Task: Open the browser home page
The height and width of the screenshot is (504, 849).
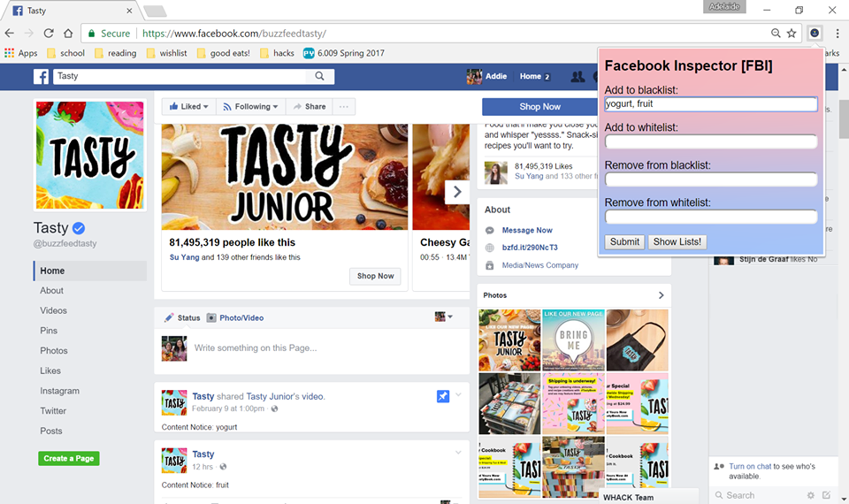Action: click(x=68, y=33)
